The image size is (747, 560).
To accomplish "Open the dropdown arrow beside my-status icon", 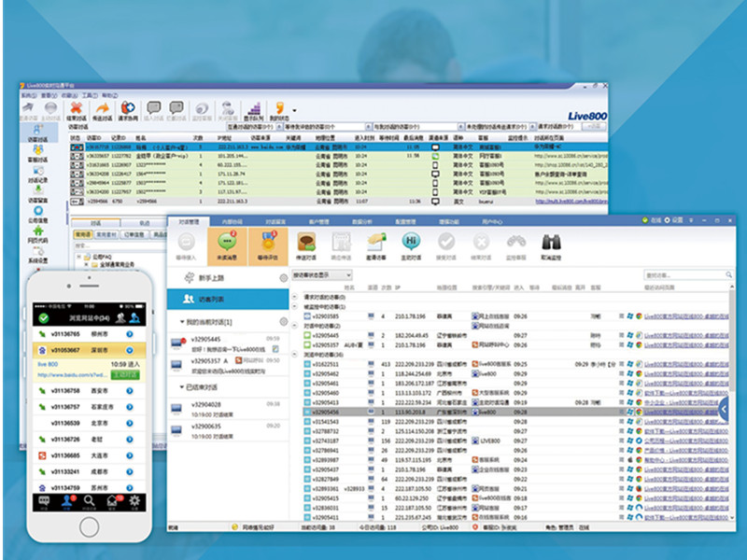I will (294, 110).
